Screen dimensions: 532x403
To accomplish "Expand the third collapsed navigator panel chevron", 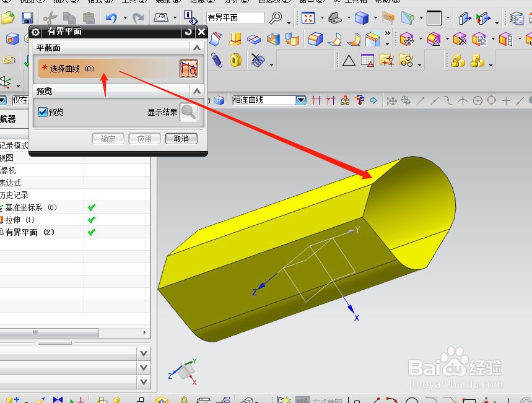I will [144, 382].
